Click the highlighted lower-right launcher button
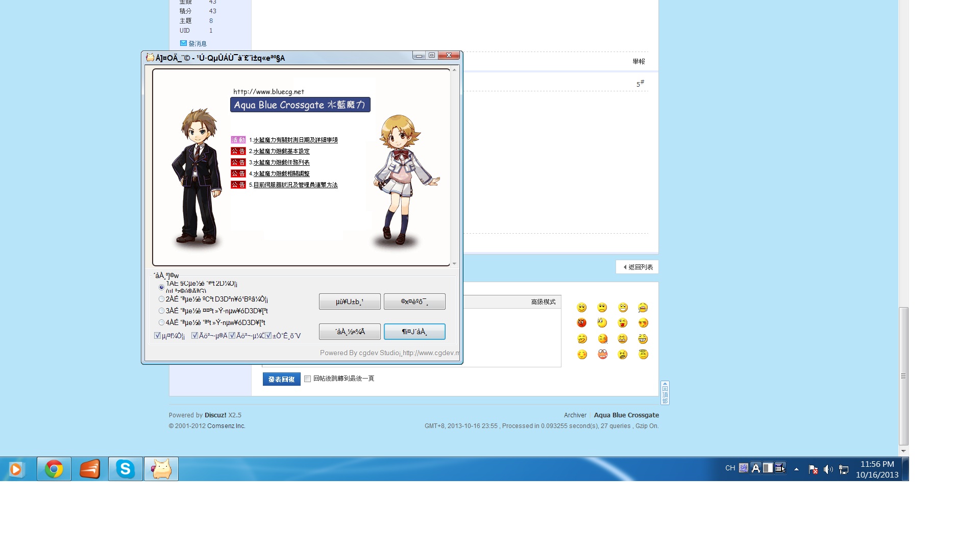The width and height of the screenshot is (980, 551). (414, 332)
